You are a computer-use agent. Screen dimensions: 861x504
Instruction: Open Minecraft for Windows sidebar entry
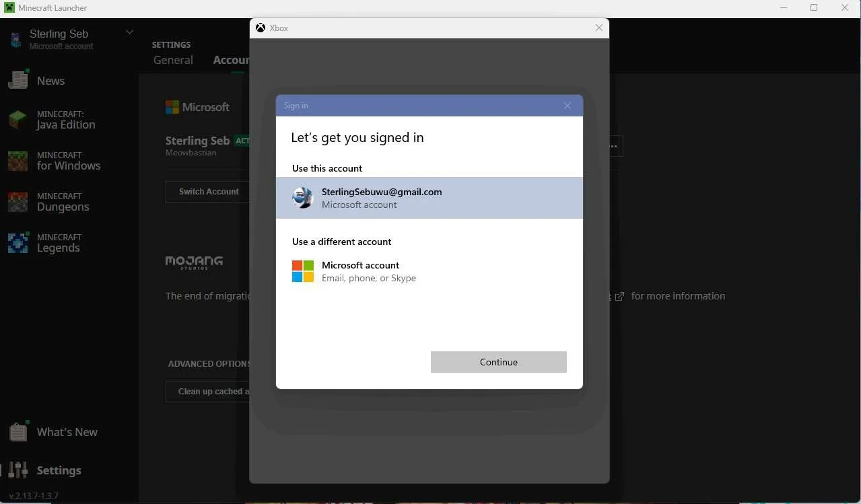click(69, 161)
